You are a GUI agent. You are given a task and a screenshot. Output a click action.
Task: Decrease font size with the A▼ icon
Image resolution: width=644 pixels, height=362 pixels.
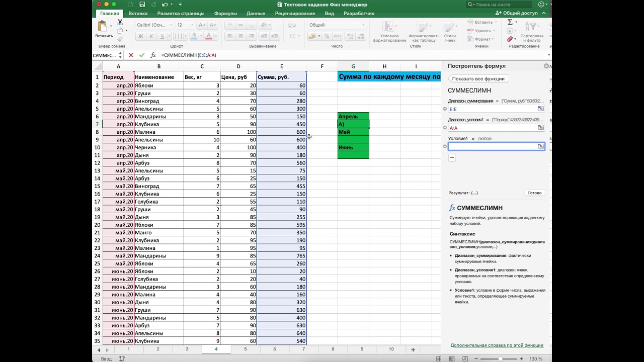coord(212,25)
